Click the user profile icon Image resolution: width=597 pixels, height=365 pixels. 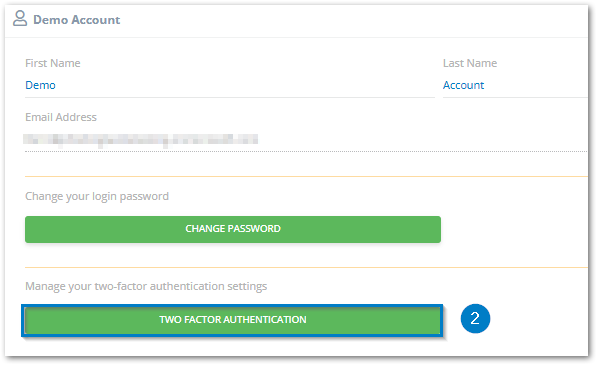(20, 19)
